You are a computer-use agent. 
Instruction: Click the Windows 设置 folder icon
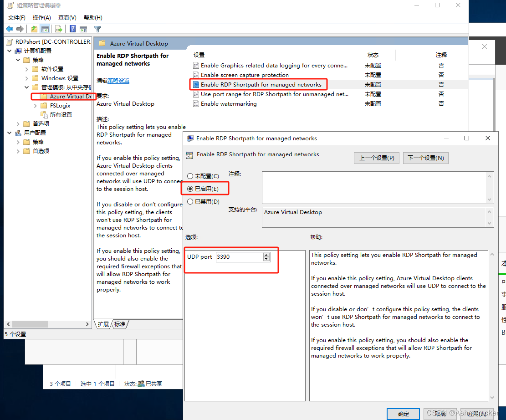tap(35, 78)
